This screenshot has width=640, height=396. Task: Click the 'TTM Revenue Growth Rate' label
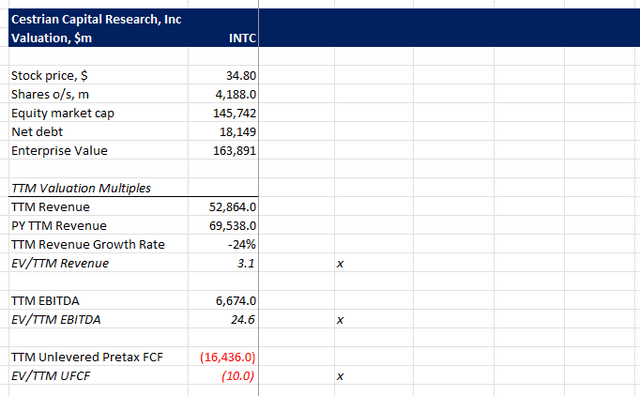88,245
